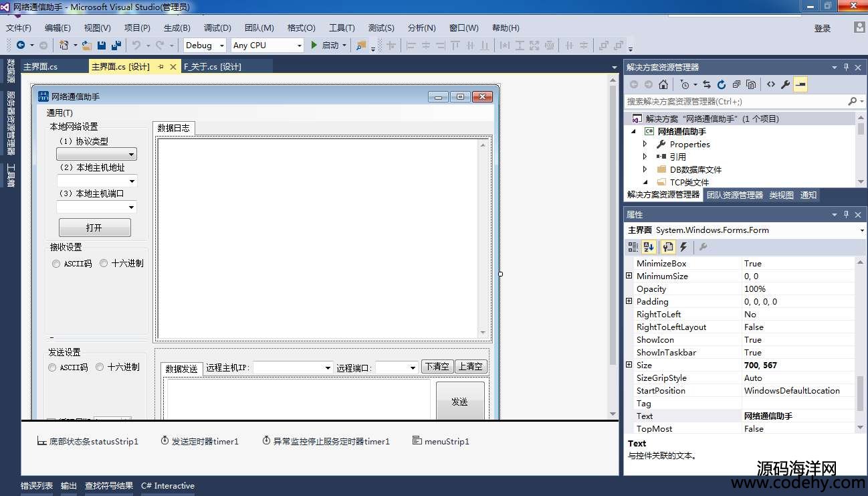This screenshot has height=496, width=868.
Task: Open the 工具(T) tools menu
Action: 342,27
